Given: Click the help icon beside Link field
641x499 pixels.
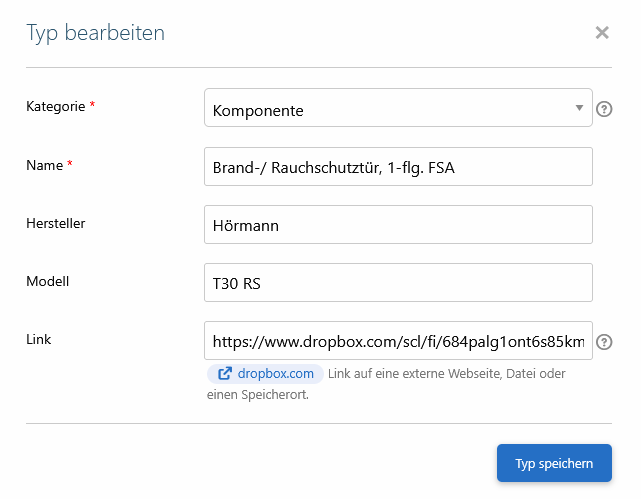Looking at the screenshot, I should (x=604, y=342).
